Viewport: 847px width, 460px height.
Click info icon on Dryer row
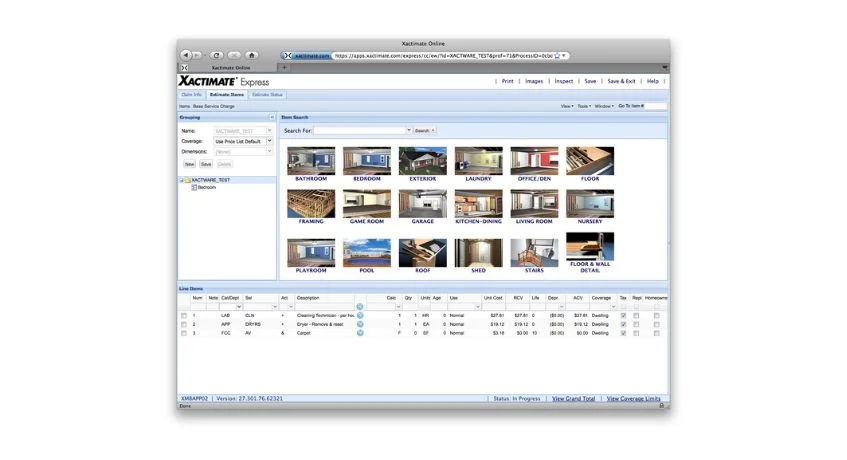coord(360,324)
